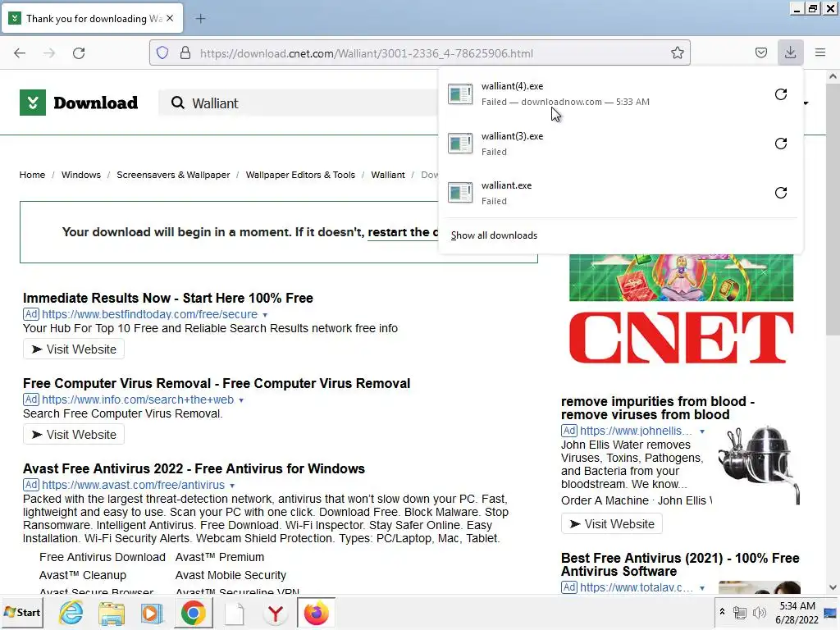This screenshot has height=630, width=840.
Task: Click the padlock site security icon
Action: (x=185, y=53)
